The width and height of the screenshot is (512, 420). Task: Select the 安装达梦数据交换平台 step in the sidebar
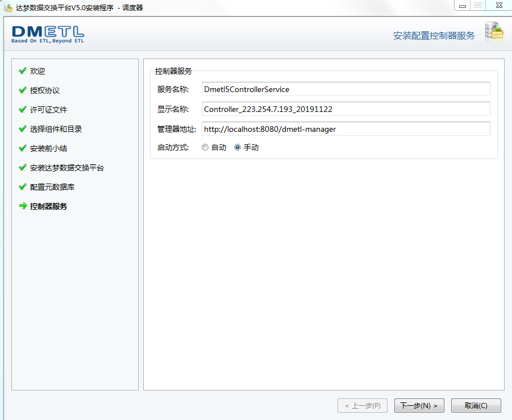(x=67, y=168)
